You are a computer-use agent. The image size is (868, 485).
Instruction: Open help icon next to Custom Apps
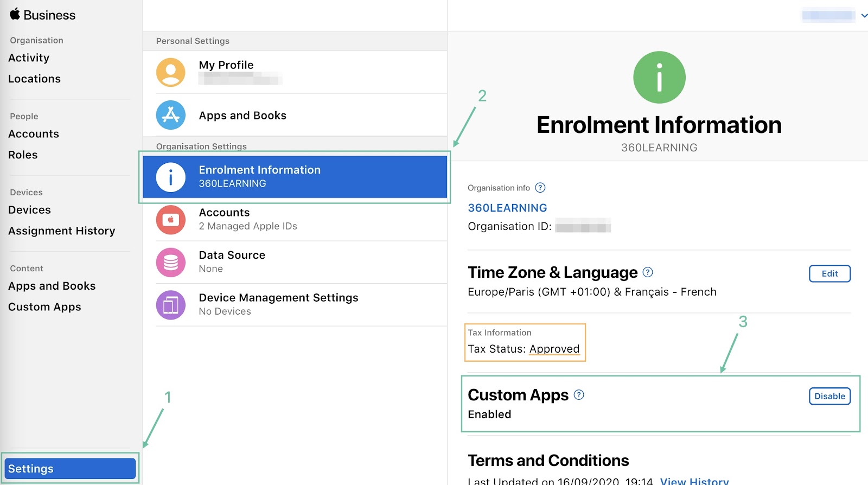pyautogui.click(x=579, y=395)
